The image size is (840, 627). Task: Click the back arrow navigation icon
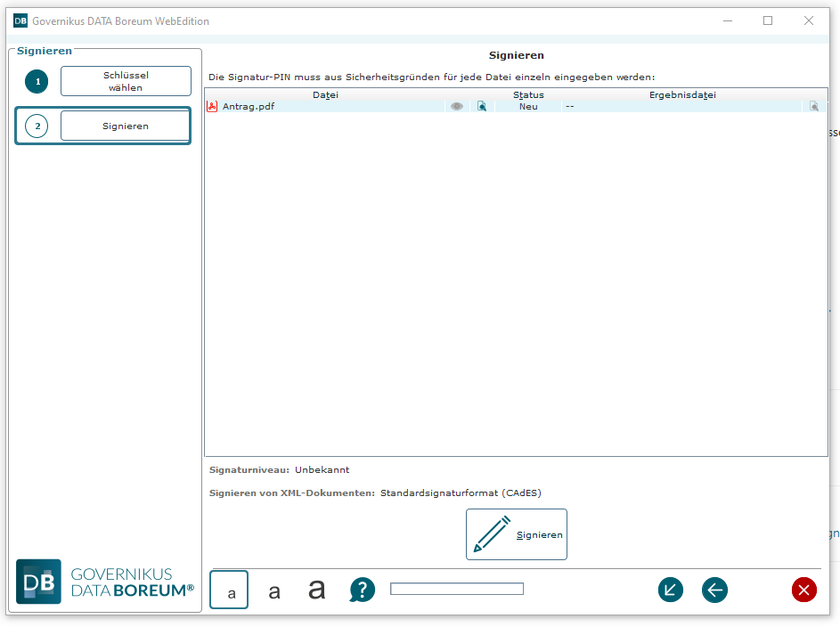714,590
